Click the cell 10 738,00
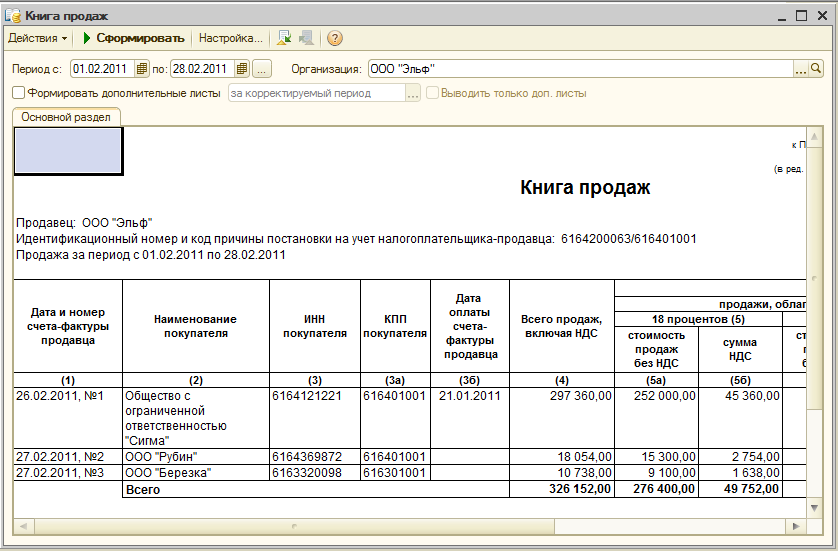 tap(562, 473)
